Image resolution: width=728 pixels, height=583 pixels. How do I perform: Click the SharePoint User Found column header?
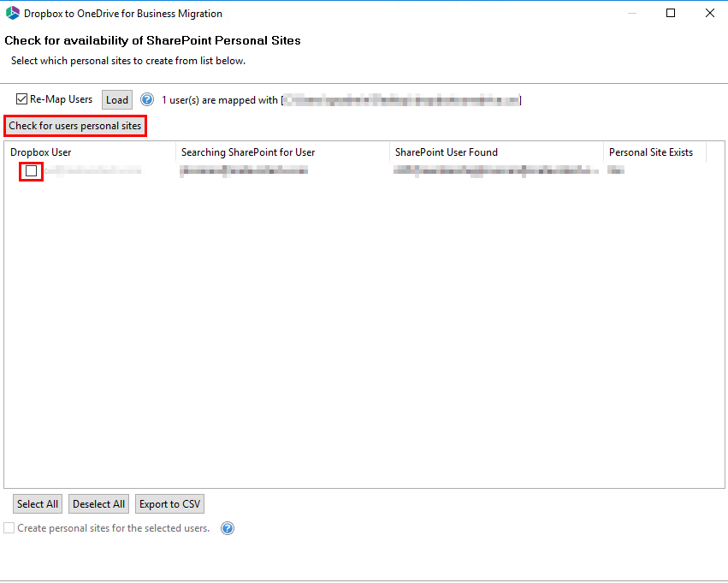point(449,152)
